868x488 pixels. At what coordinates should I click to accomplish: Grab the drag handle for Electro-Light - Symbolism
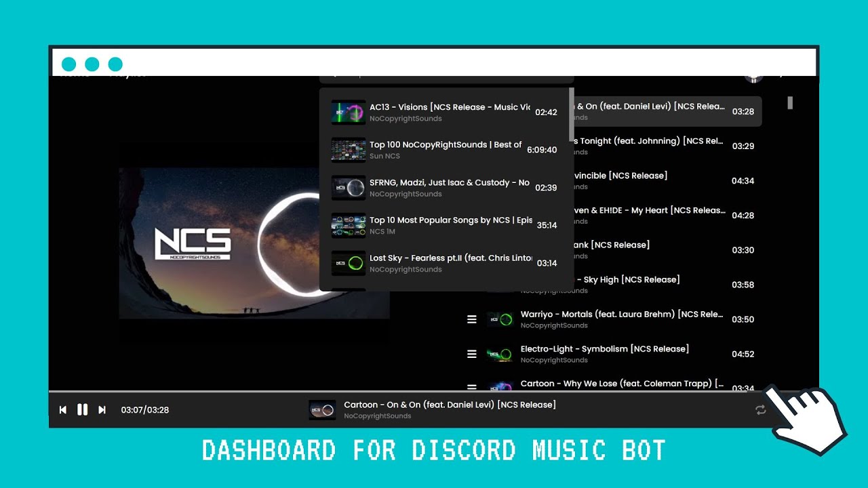[x=472, y=354]
